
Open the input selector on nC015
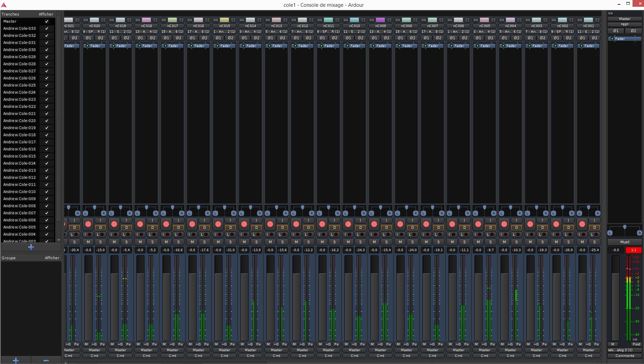[225, 32]
